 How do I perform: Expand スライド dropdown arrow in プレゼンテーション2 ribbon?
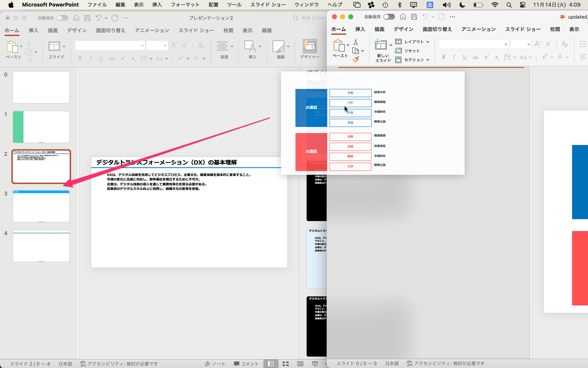[x=64, y=46]
